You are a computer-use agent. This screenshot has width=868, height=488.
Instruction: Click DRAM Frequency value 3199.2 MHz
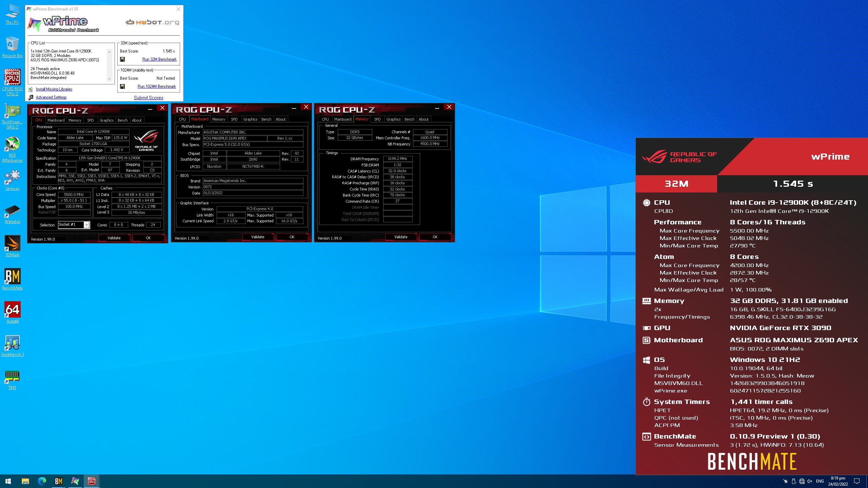pyautogui.click(x=397, y=159)
